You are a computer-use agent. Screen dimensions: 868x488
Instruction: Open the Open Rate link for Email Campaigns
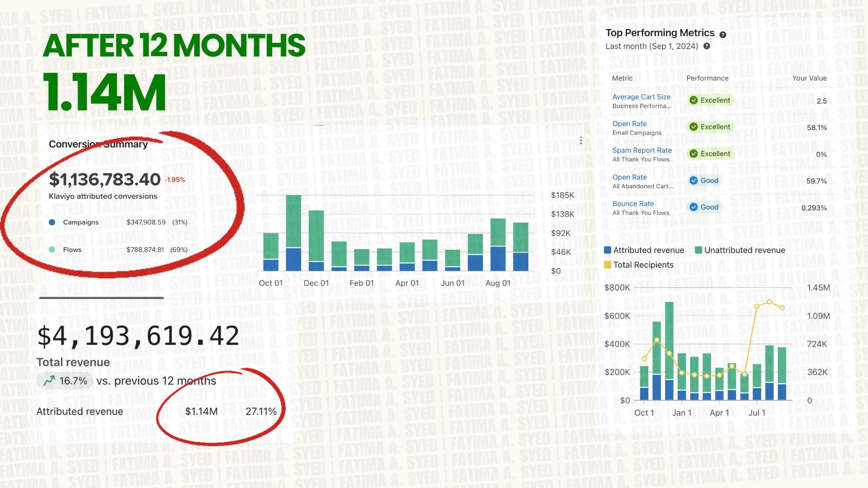(x=629, y=124)
